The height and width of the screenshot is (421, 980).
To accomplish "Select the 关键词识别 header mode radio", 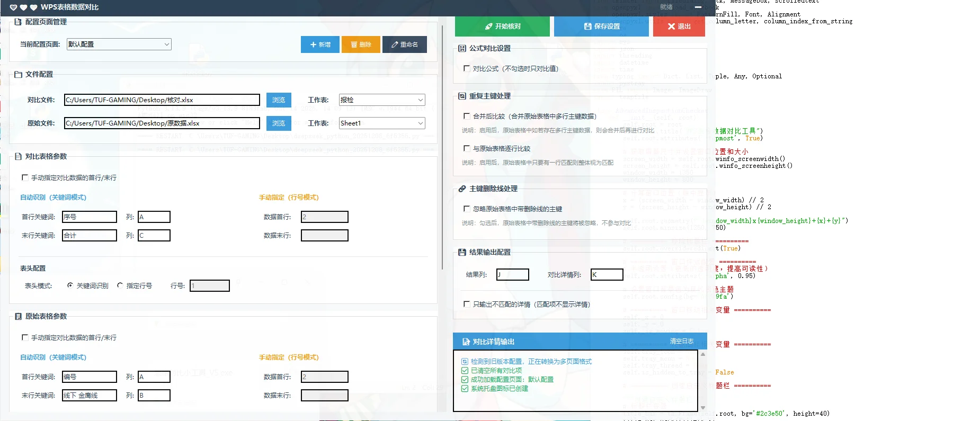I will 70,285.
